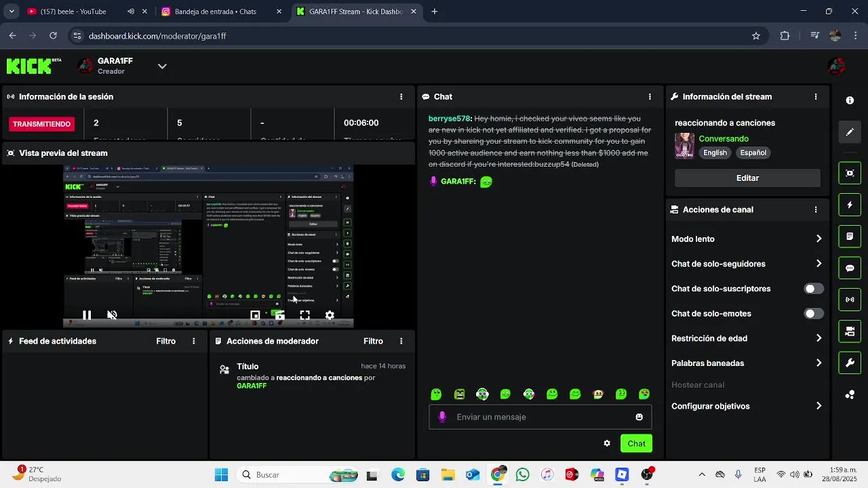The width and height of the screenshot is (868, 488).
Task: Click the Enviar un mensaje field
Action: pos(540,417)
